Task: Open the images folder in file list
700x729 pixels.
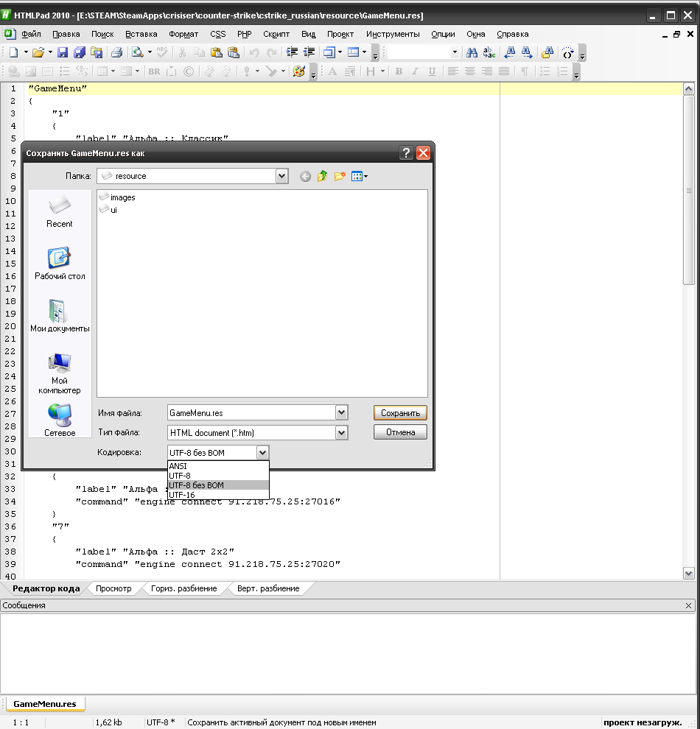Action: pyautogui.click(x=122, y=197)
